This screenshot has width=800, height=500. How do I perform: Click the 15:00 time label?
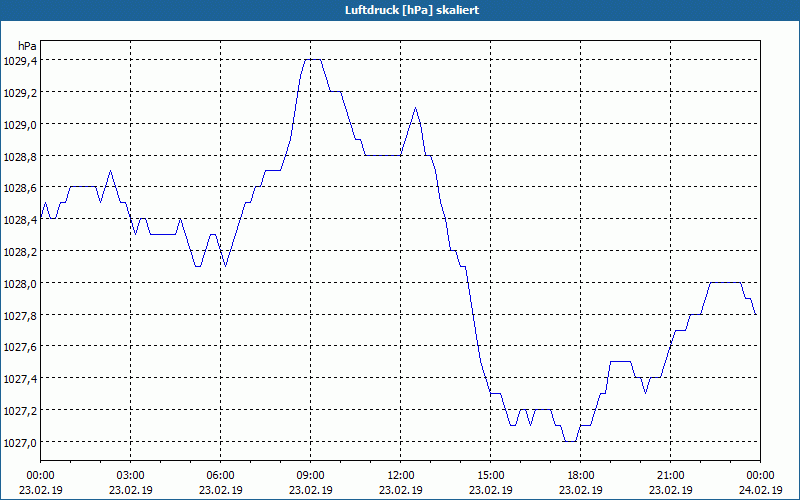click(491, 476)
